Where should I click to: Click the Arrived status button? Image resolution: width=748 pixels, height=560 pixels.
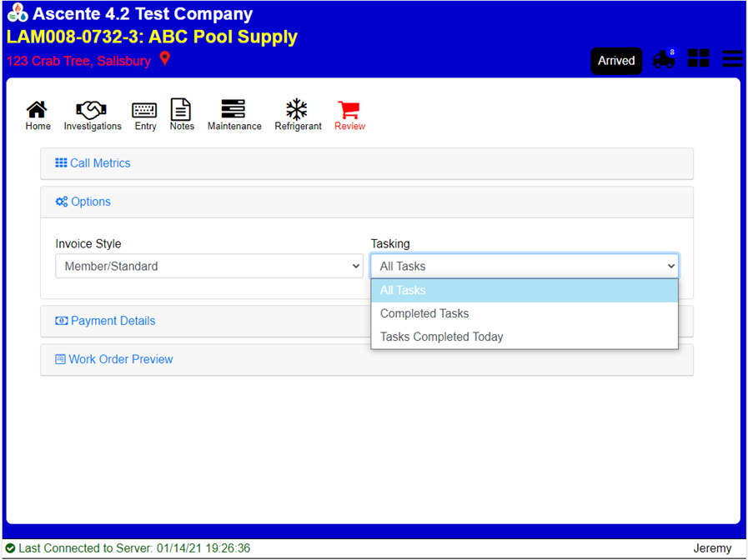coord(616,61)
